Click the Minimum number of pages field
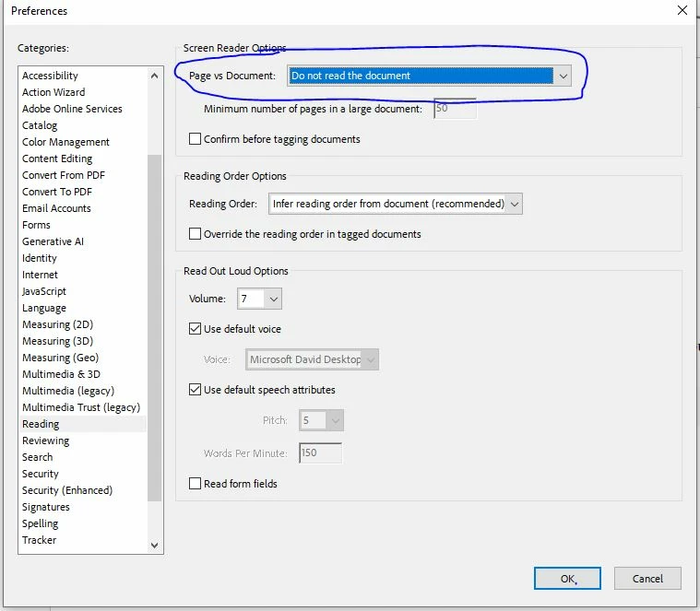The width and height of the screenshot is (700, 611). point(455,109)
